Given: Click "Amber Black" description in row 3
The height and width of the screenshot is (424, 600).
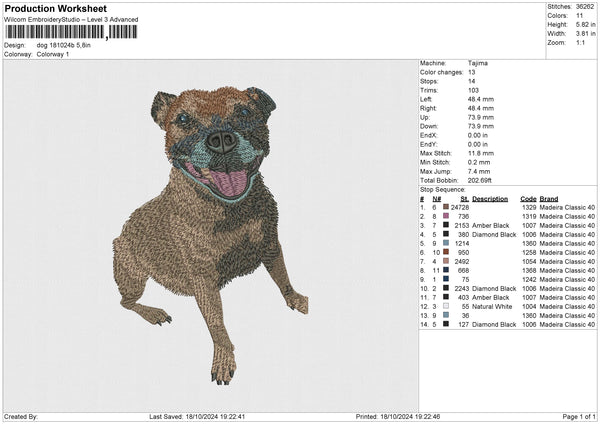Looking at the screenshot, I should [491, 225].
